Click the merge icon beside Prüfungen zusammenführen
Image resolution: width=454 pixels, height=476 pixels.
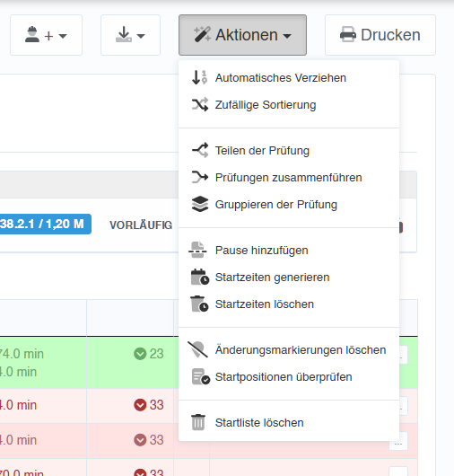(200, 177)
